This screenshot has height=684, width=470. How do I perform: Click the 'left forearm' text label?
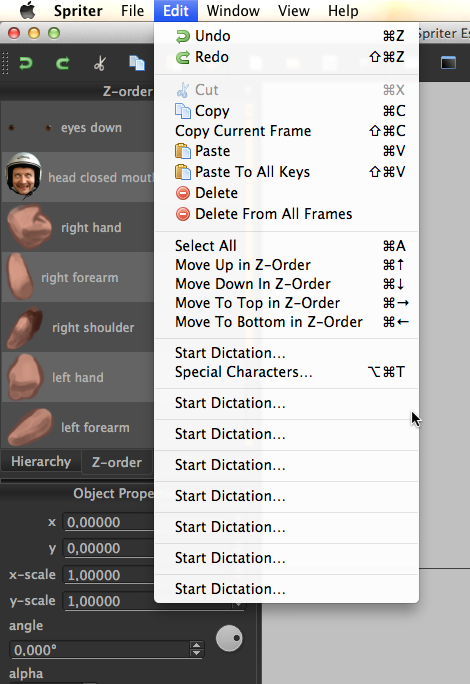pos(95,428)
